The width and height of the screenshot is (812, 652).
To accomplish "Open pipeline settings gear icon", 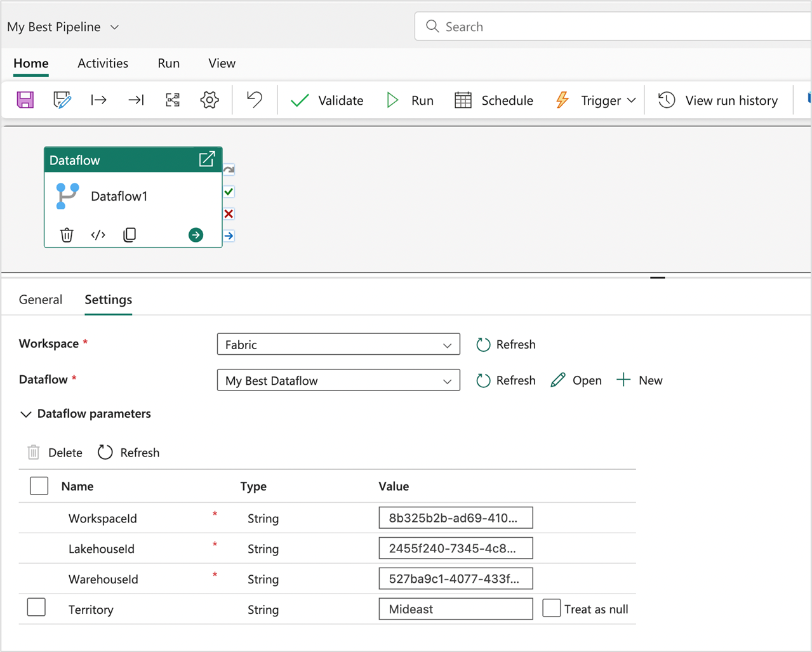I will point(208,100).
